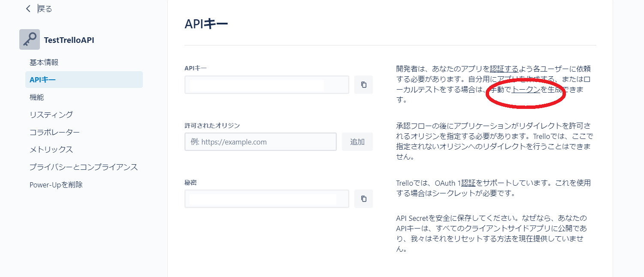Click the back chevron arrow

(27, 8)
